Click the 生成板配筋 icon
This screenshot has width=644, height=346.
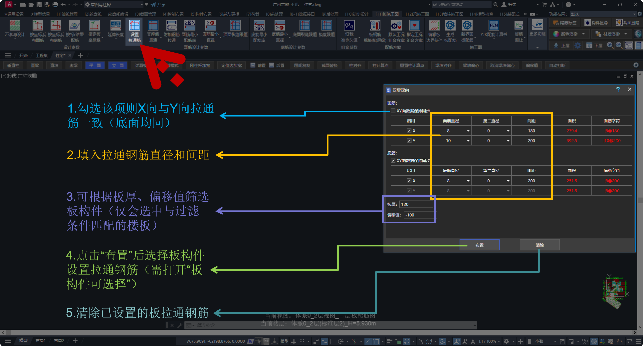[450, 31]
